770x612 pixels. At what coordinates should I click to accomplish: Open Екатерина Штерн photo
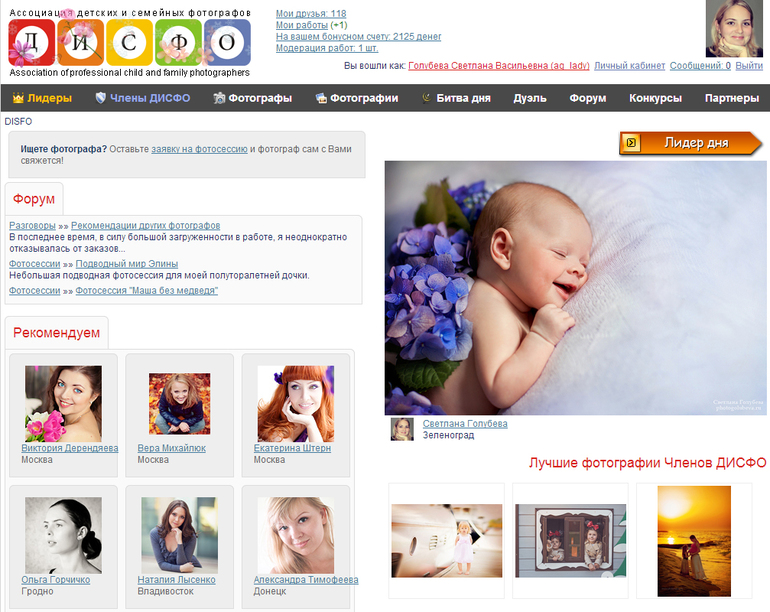point(296,404)
